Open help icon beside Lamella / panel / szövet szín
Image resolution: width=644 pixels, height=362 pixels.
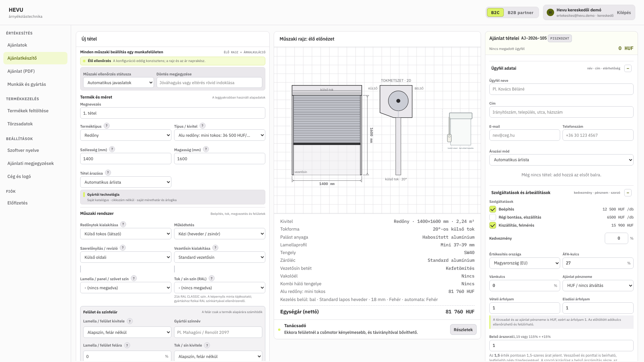point(134,278)
